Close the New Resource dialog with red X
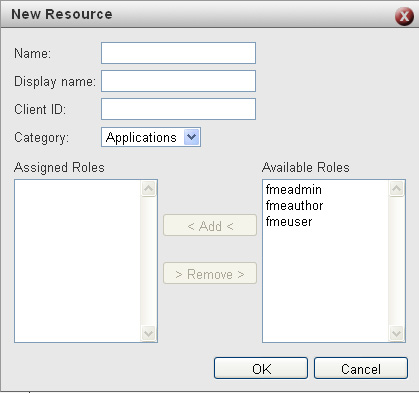Viewport: 419px width, 393px height. tap(404, 16)
